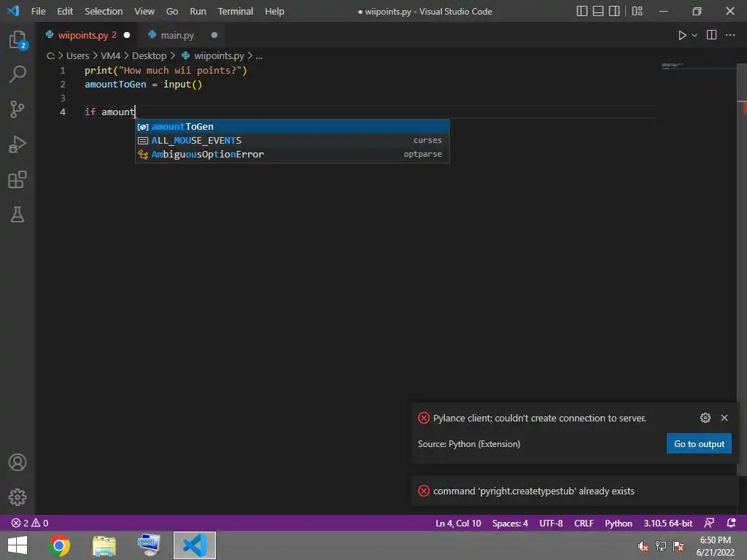Open the Terminal menu
This screenshot has width=747, height=560.
236,11
